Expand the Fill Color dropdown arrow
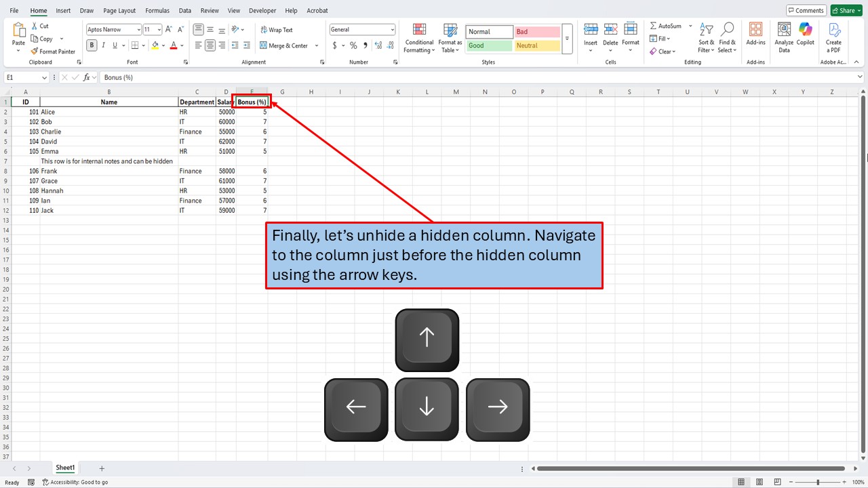The image size is (868, 488). pos(163,45)
